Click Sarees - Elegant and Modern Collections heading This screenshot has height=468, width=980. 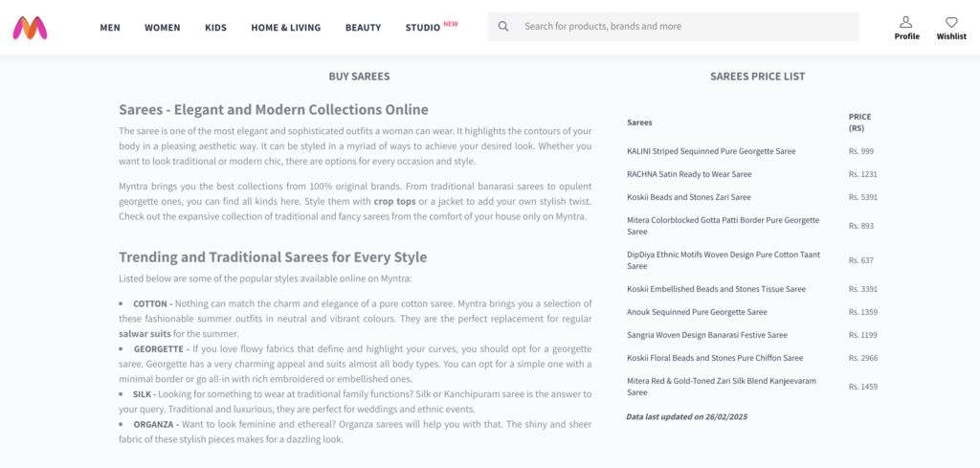pos(274,109)
